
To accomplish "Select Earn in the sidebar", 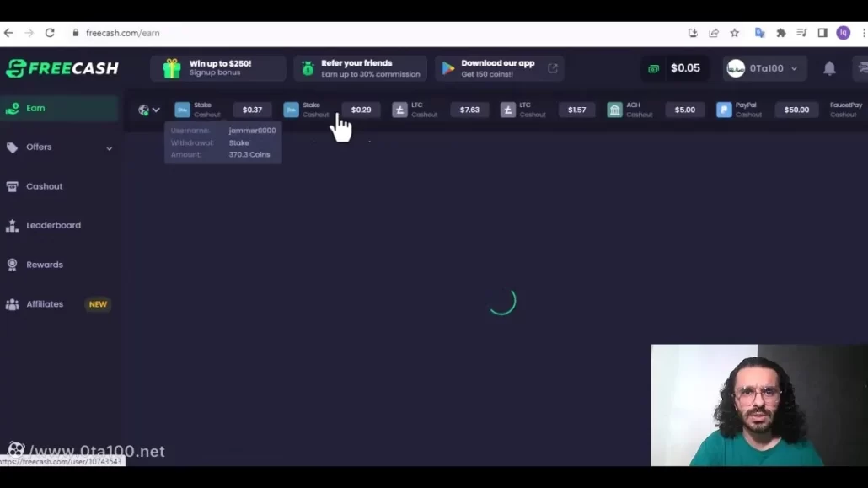I will [x=35, y=109].
